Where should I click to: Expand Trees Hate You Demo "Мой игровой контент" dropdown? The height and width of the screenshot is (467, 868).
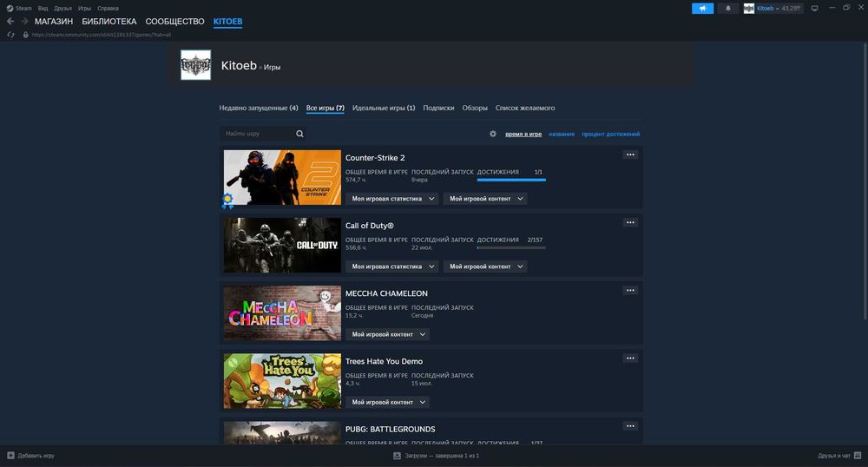click(x=387, y=402)
